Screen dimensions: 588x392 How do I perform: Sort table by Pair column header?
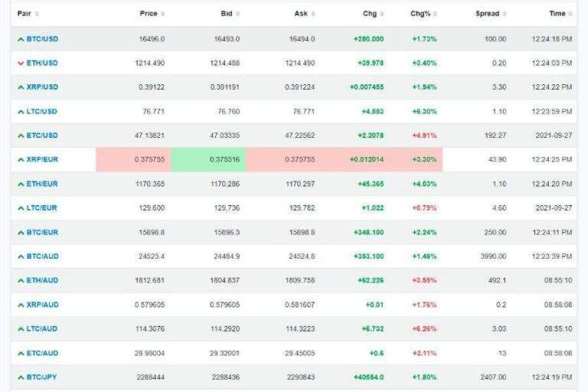click(x=24, y=14)
